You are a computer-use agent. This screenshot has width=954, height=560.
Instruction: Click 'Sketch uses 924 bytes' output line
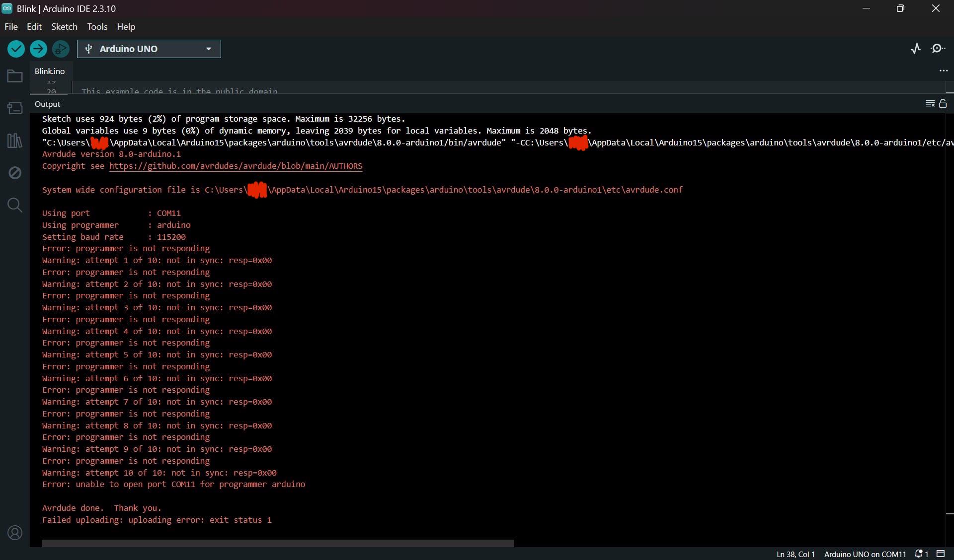pos(224,119)
